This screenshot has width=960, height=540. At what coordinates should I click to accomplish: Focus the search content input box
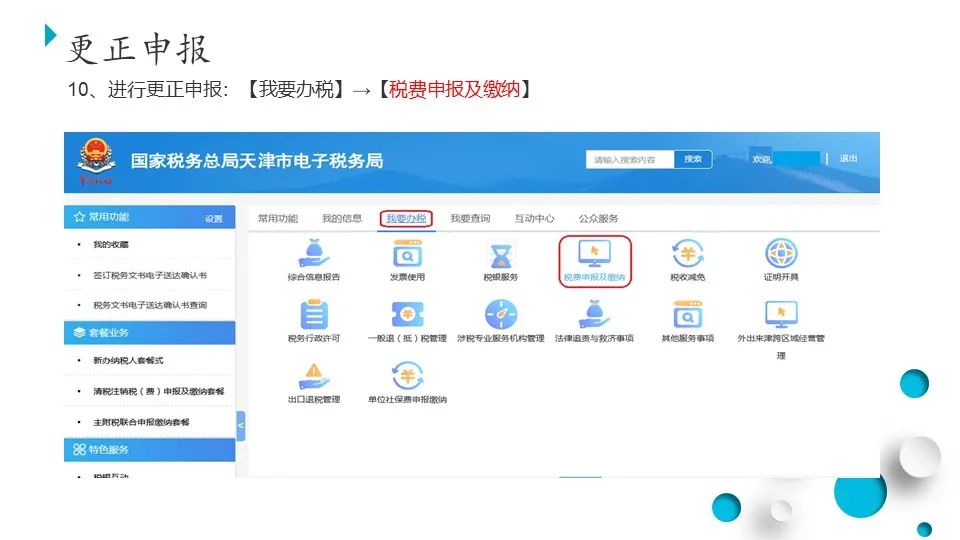coord(630,159)
